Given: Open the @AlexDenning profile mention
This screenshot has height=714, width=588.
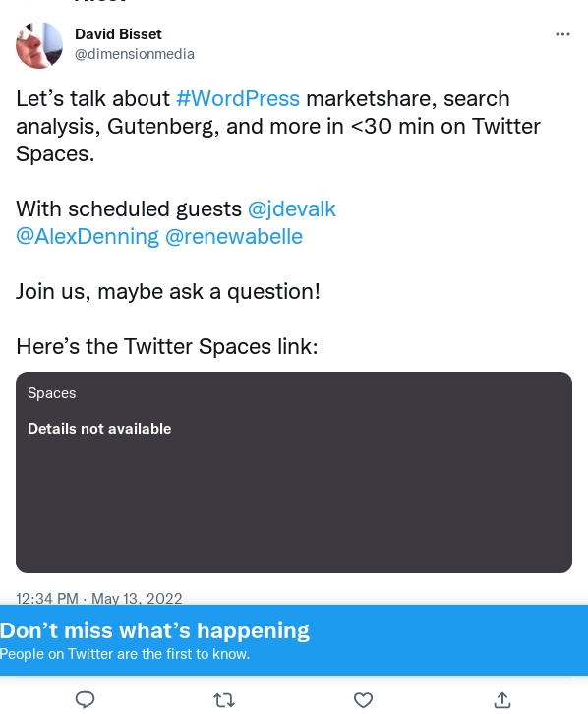Looking at the screenshot, I should (88, 237).
